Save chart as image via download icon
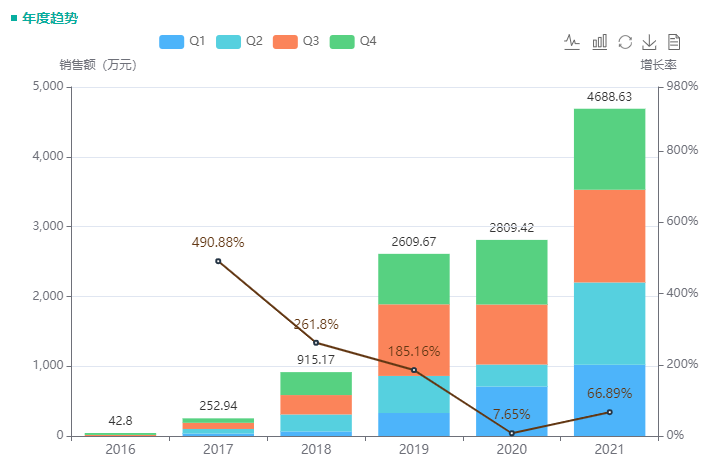The width and height of the screenshot is (713, 462). pyautogui.click(x=649, y=42)
